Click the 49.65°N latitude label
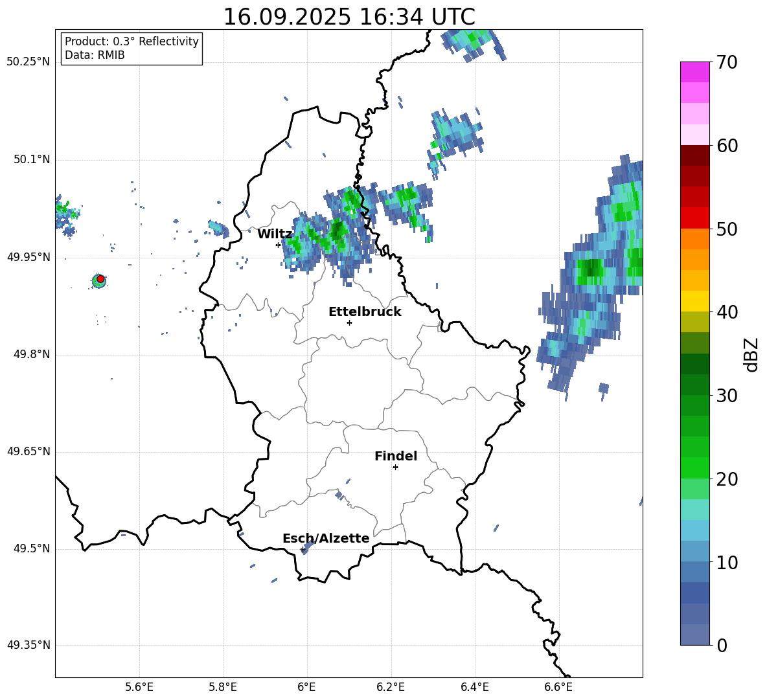Viewport: 767px width, 700px height. (29, 451)
